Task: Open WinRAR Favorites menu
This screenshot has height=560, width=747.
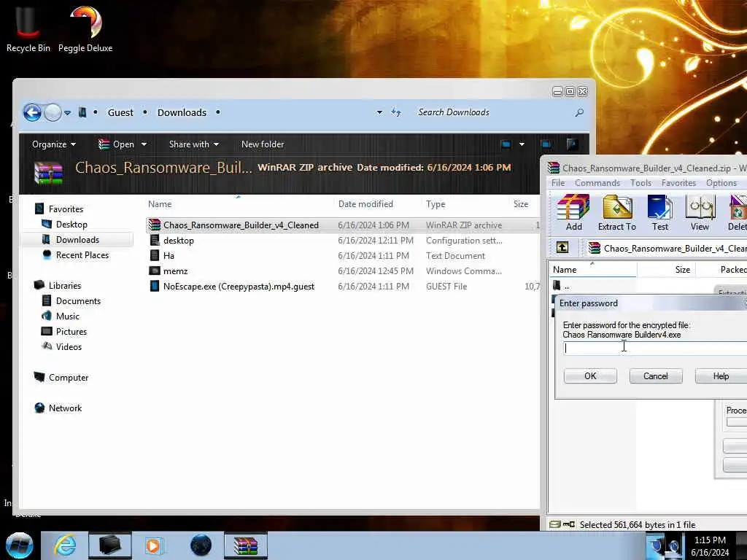Action: [678, 183]
